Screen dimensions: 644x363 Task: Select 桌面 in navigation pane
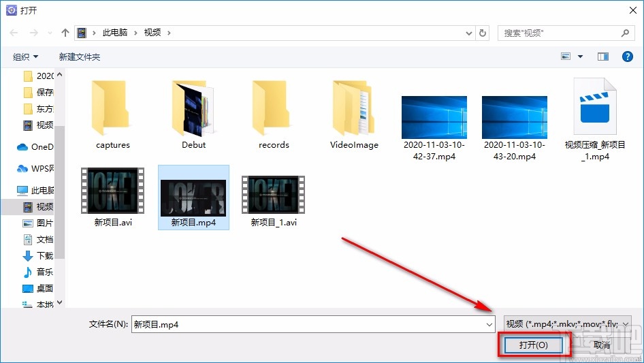click(x=39, y=288)
